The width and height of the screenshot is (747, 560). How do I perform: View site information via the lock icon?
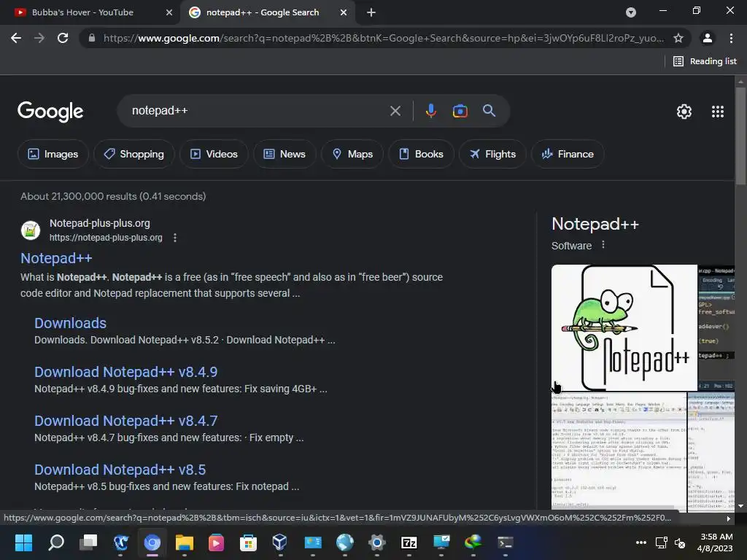point(92,38)
